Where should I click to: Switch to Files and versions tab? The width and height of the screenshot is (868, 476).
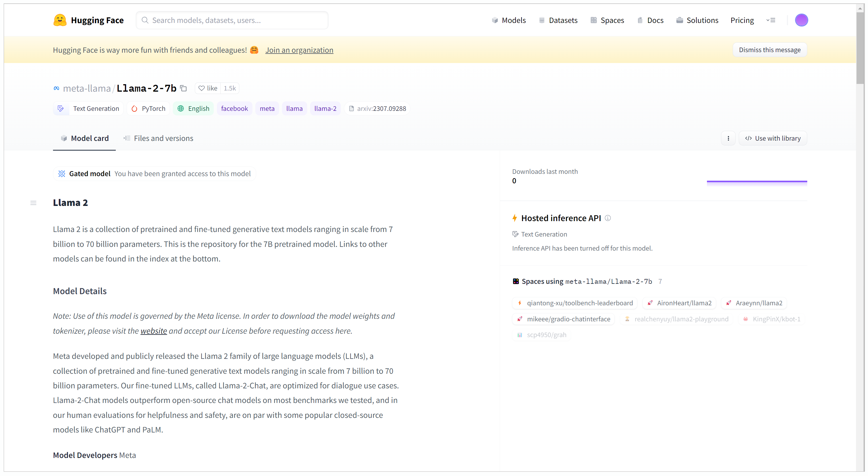click(158, 138)
